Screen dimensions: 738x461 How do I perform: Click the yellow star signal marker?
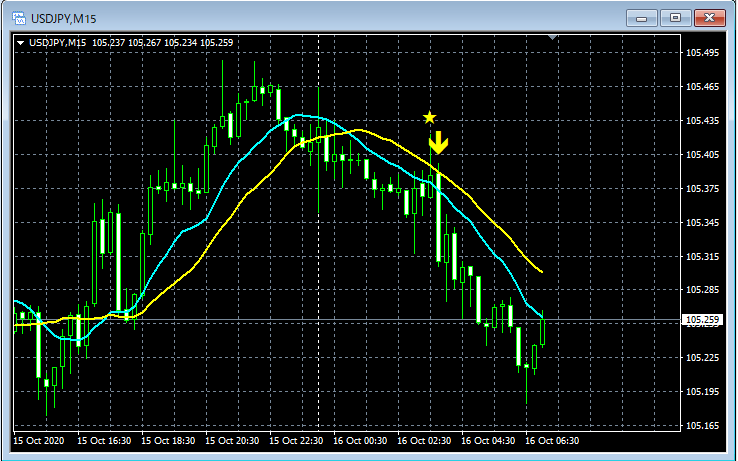pyautogui.click(x=429, y=117)
